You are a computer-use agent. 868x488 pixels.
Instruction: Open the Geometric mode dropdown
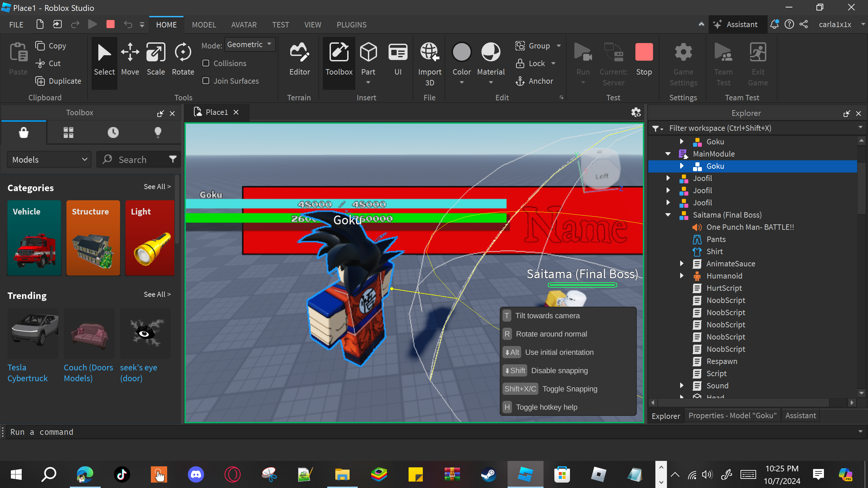click(250, 45)
